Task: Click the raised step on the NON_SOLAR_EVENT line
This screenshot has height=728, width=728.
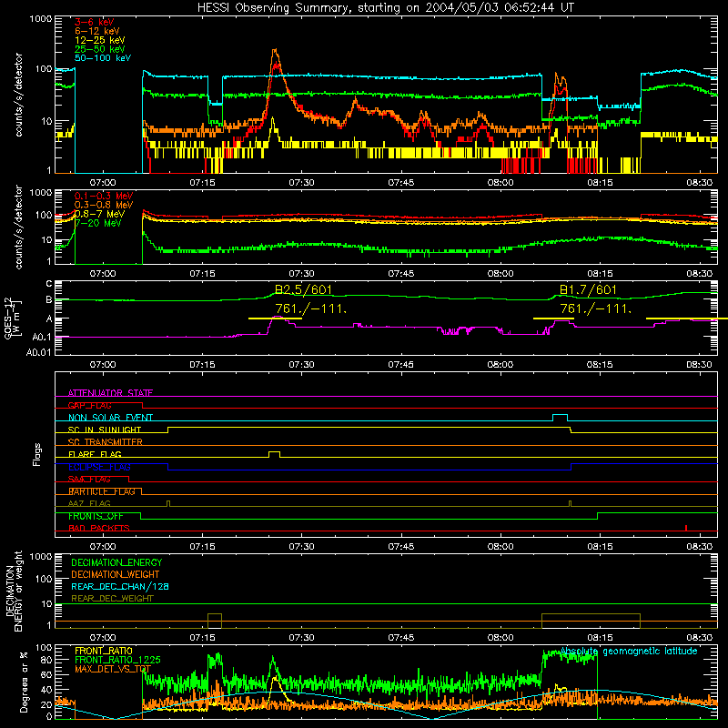Action: tap(560, 418)
